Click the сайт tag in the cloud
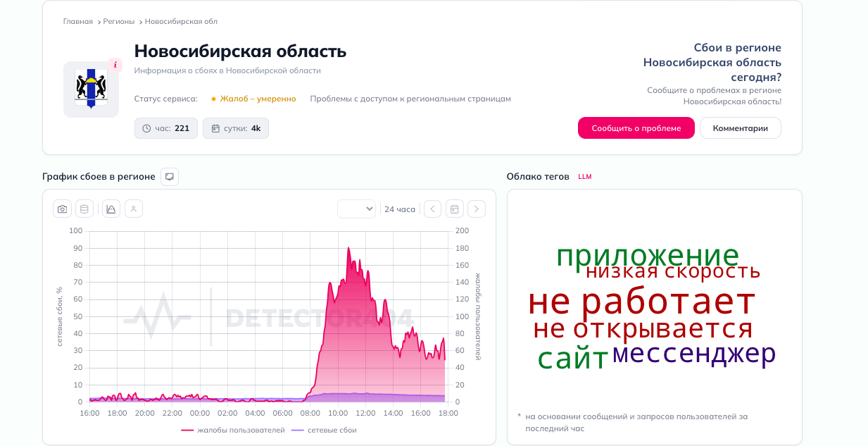 573,359
